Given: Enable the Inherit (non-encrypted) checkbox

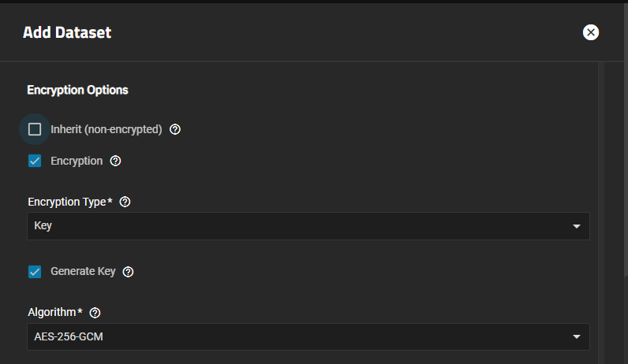Looking at the screenshot, I should [x=35, y=129].
